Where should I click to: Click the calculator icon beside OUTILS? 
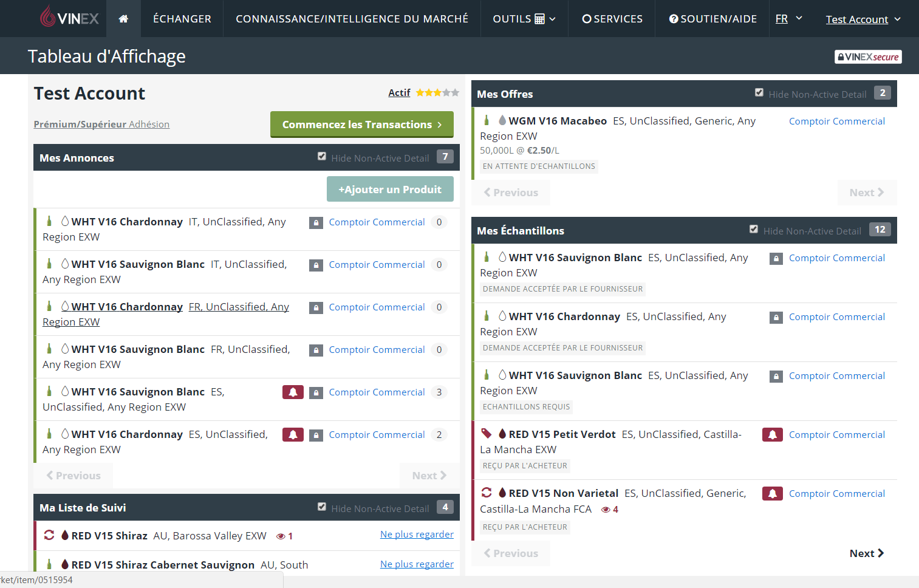pyautogui.click(x=539, y=19)
